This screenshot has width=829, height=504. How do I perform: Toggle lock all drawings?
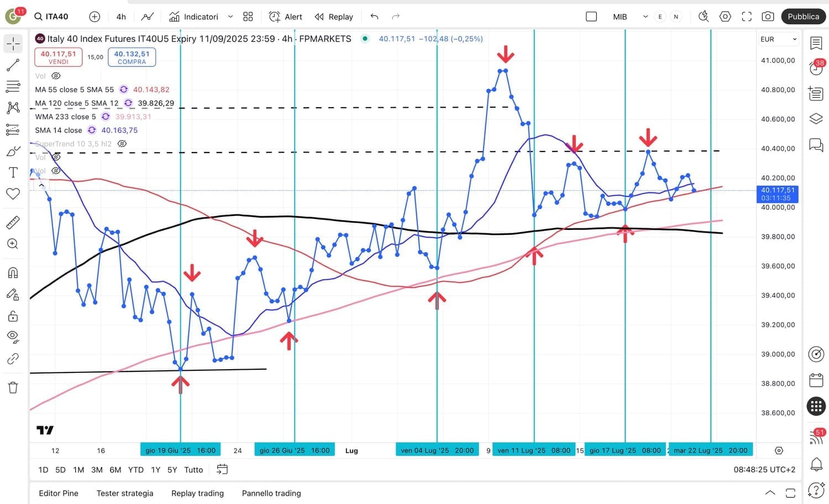pos(13,316)
